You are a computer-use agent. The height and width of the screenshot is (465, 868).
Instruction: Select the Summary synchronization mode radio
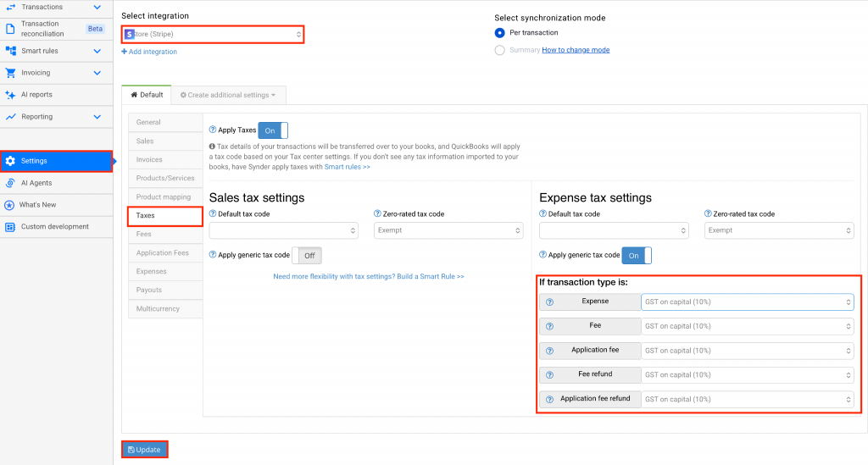point(499,50)
